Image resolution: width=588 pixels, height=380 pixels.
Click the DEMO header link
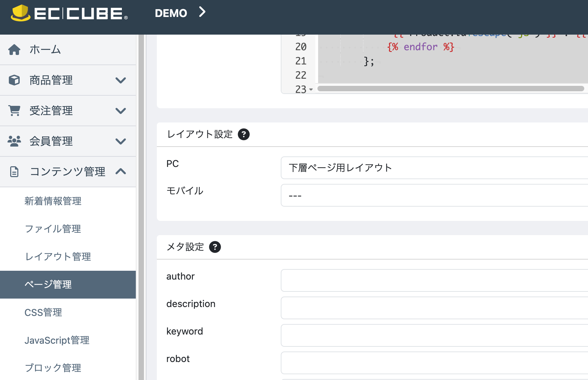[x=171, y=13]
